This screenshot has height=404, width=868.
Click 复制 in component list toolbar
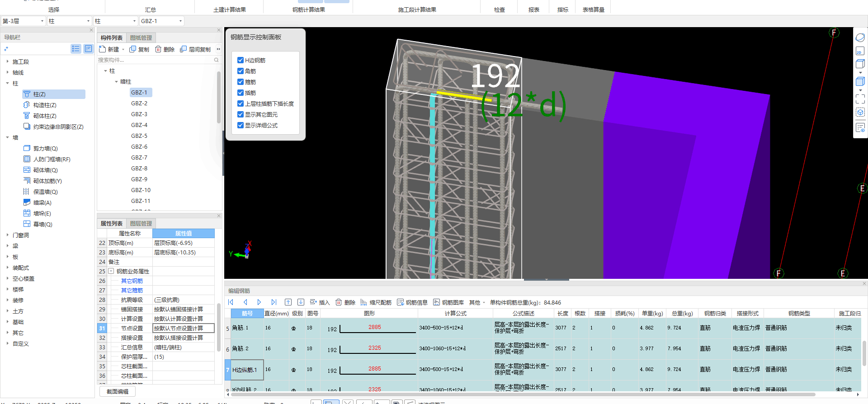tap(139, 49)
